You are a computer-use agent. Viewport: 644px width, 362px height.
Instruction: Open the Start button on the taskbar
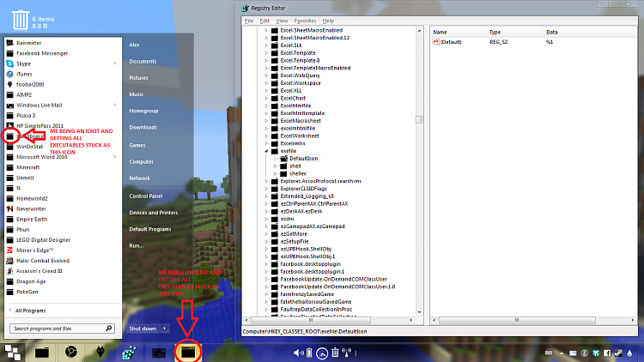(x=12, y=353)
